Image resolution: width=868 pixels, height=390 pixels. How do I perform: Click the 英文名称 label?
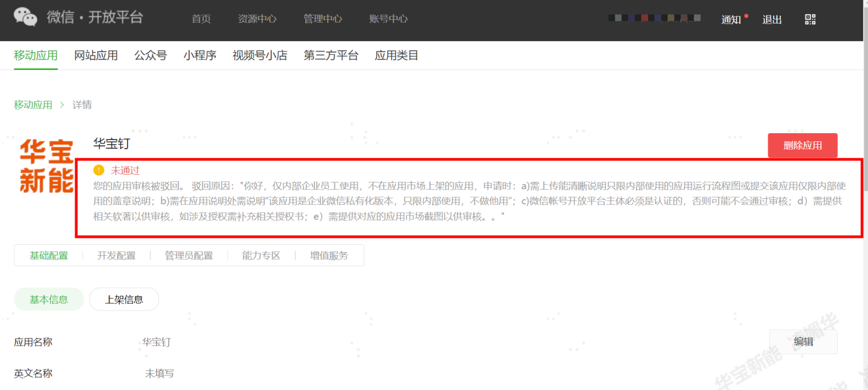[33, 374]
